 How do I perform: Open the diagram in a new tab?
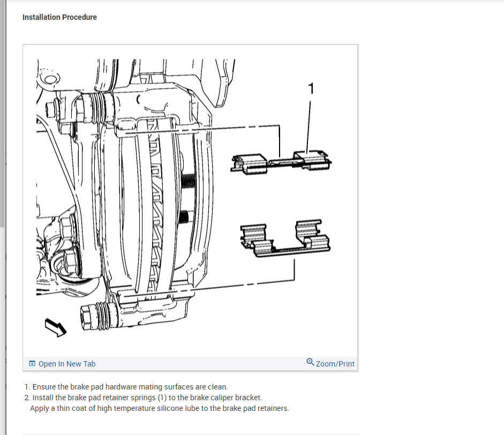(67, 364)
